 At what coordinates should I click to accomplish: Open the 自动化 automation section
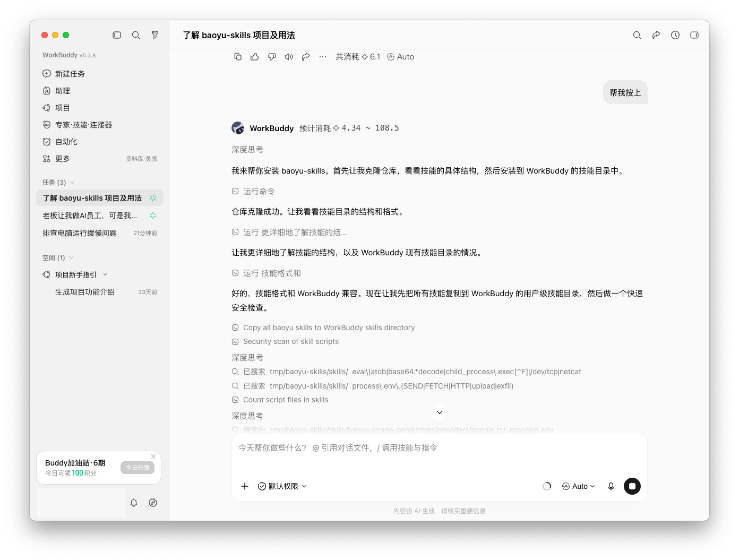(100, 142)
